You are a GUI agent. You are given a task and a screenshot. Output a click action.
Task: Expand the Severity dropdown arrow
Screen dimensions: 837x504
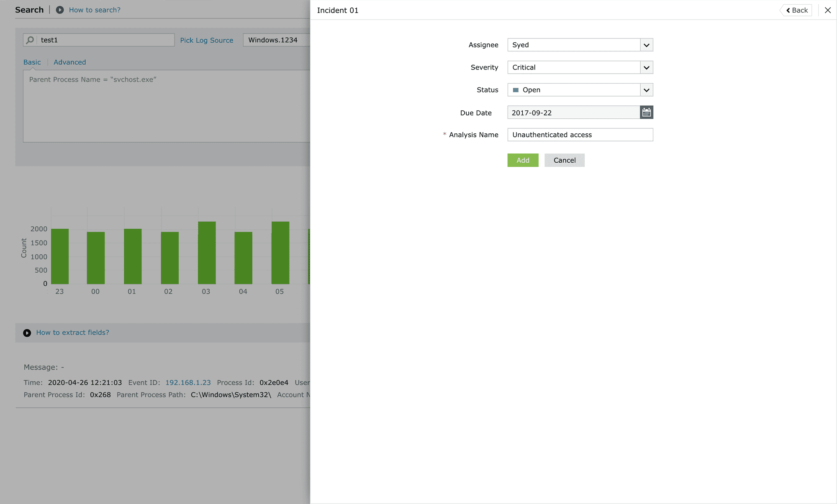[x=646, y=67]
